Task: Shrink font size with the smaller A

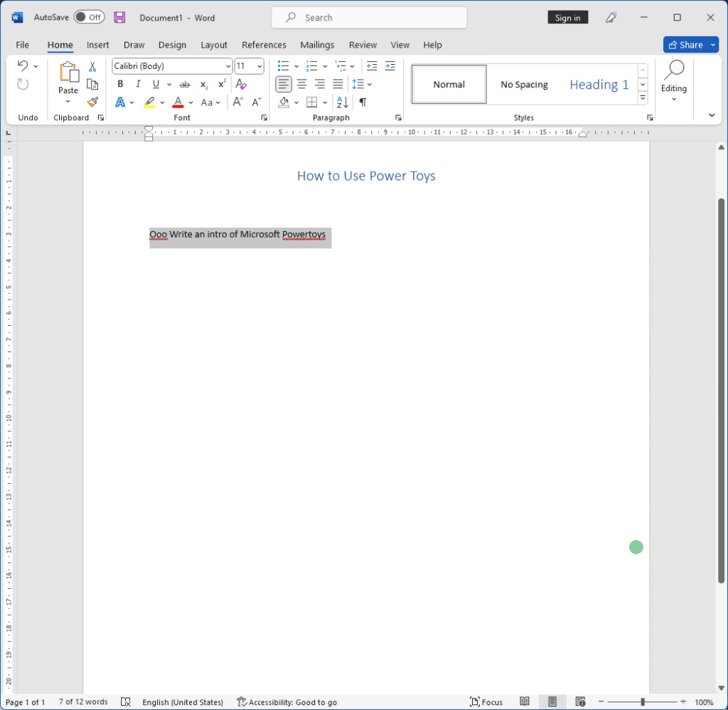Action: coord(256,102)
